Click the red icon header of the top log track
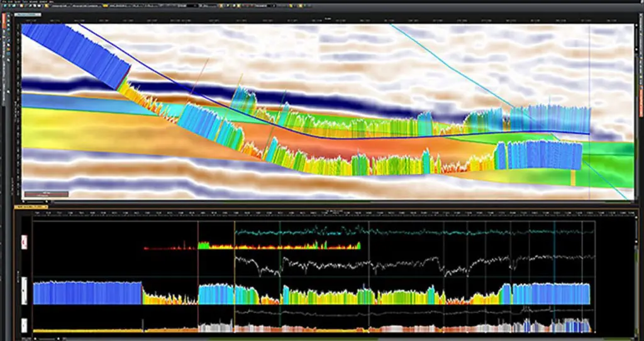Image resolution: width=644 pixels, height=341 pixels. pyautogui.click(x=25, y=242)
